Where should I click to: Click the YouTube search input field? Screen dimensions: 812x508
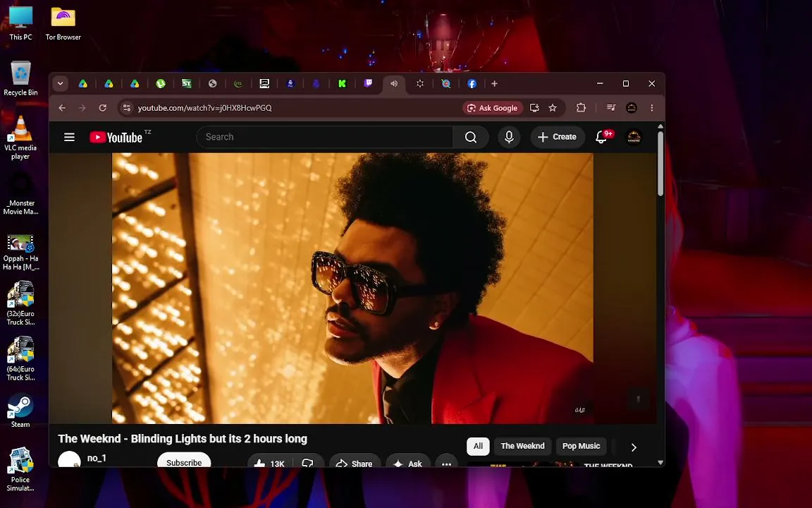point(325,137)
